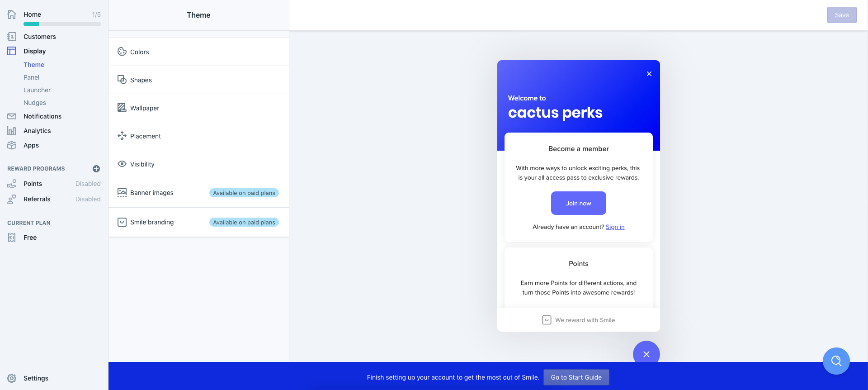Select the Theme submenu item
868x390 pixels.
pos(34,65)
